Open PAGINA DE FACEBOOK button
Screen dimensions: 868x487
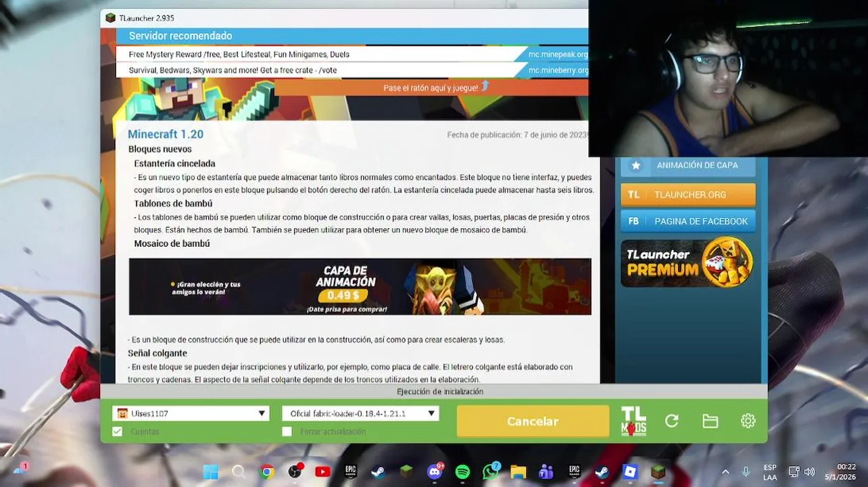(688, 221)
